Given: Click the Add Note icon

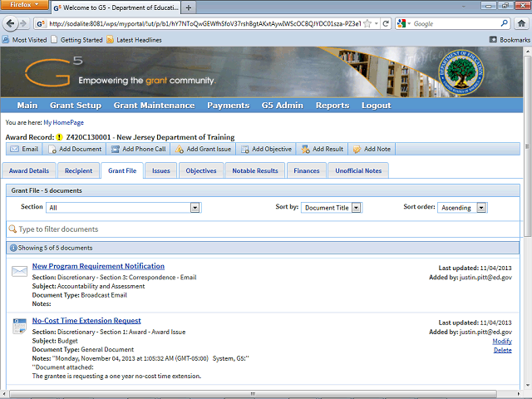Looking at the screenshot, I should [357, 150].
